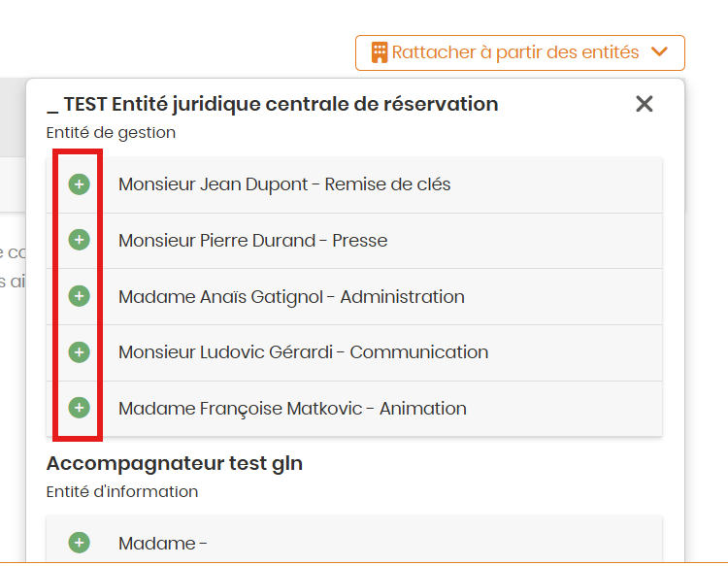Image resolution: width=728 pixels, height=566 pixels.
Task: Click plus icon next to bottom Madame entry
Action: 80,543
